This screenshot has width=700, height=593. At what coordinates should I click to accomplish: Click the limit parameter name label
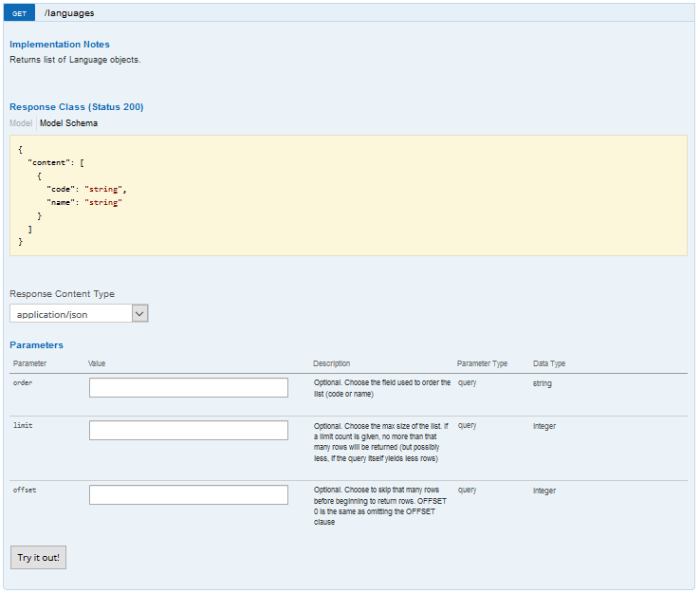(x=23, y=425)
